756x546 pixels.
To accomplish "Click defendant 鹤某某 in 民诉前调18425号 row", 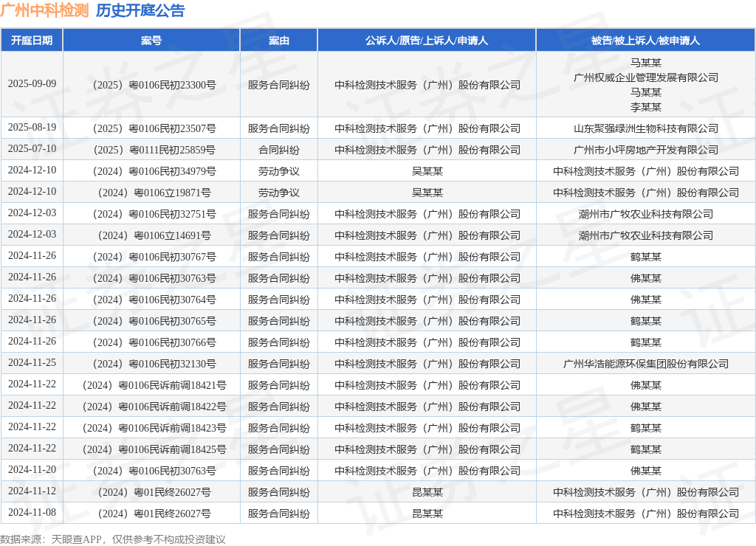I will pyautogui.click(x=645, y=449).
